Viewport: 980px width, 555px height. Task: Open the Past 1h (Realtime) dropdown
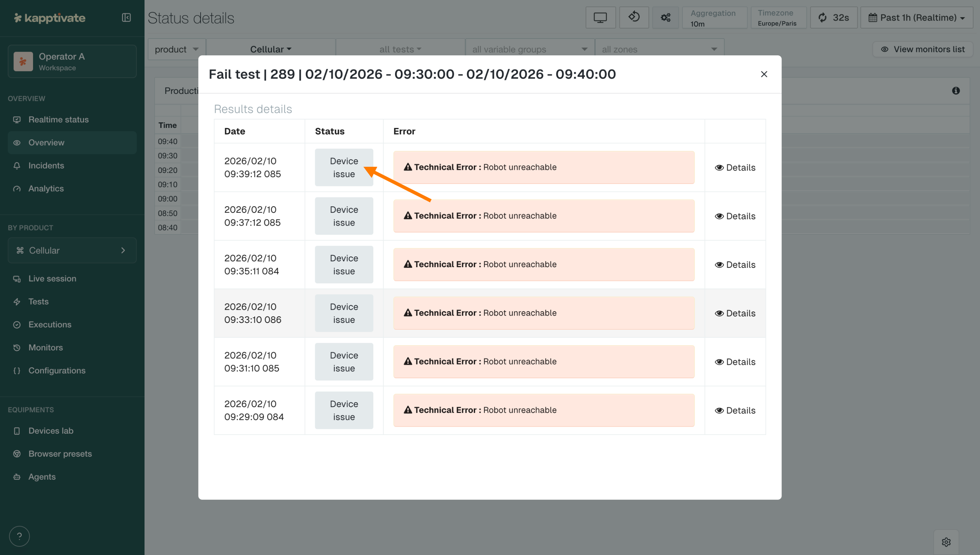pos(916,18)
